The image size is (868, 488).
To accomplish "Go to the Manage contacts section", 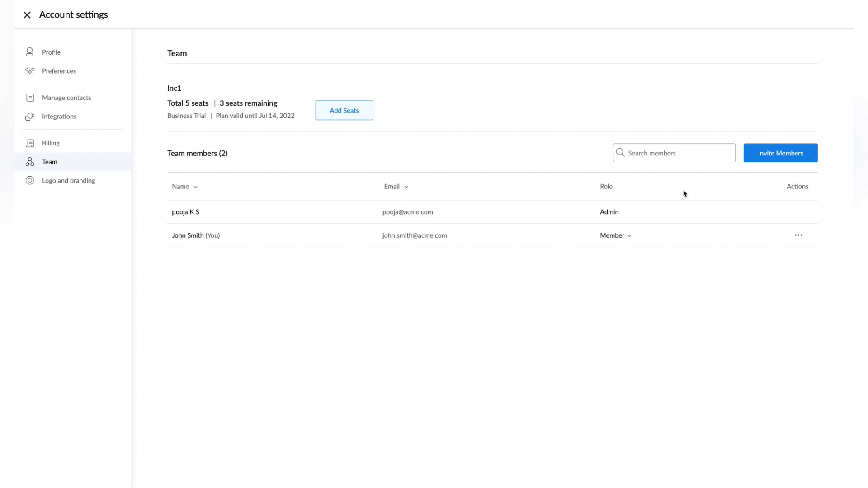I will pyautogui.click(x=66, y=98).
